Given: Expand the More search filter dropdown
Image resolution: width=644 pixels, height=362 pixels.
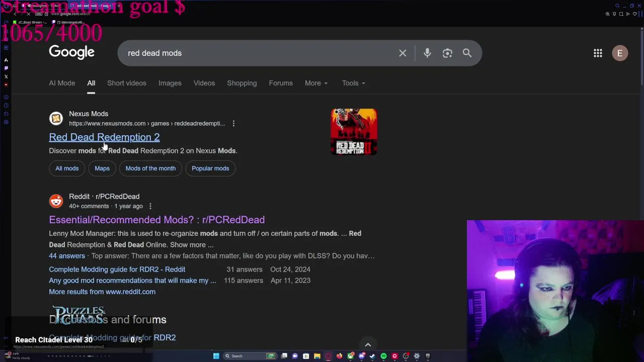Looking at the screenshot, I should pyautogui.click(x=316, y=83).
